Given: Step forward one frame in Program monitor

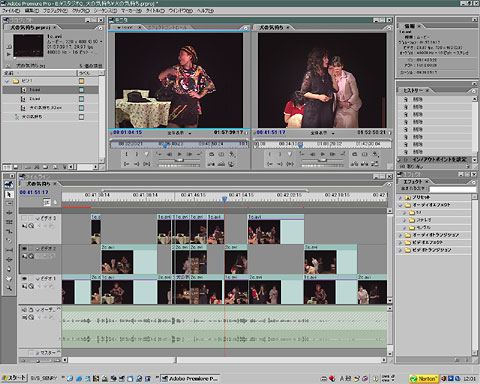Looking at the screenshot, I should pos(333,154).
